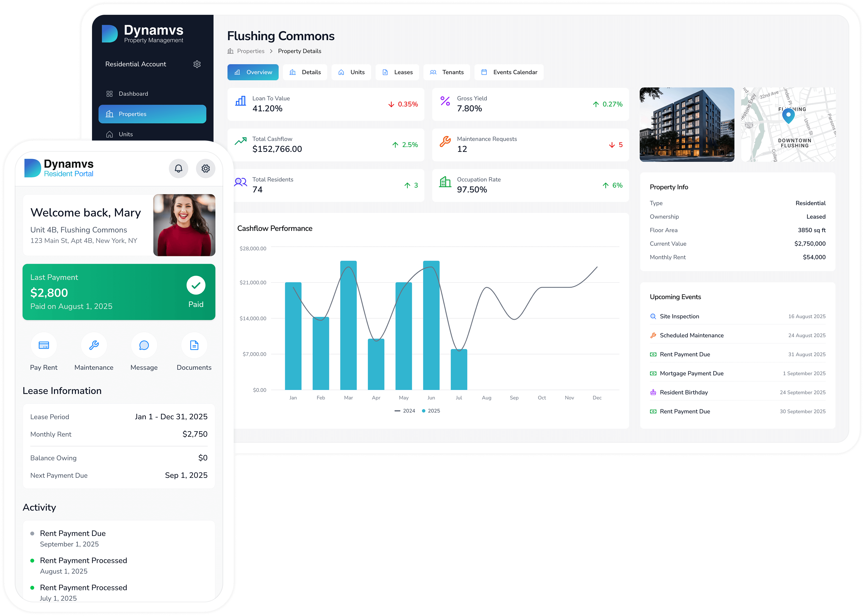Image resolution: width=864 pixels, height=616 pixels.
Task: Open the Tenants tab
Action: tap(447, 72)
